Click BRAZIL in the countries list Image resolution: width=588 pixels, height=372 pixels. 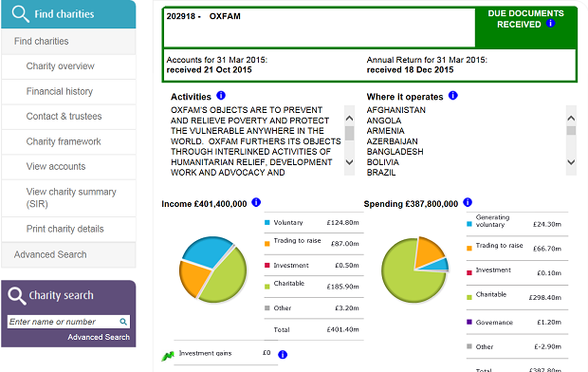tap(381, 173)
